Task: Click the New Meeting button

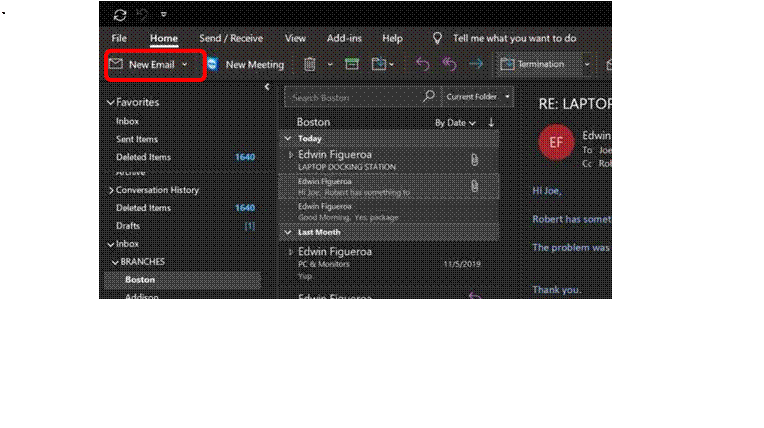Action: (x=246, y=64)
